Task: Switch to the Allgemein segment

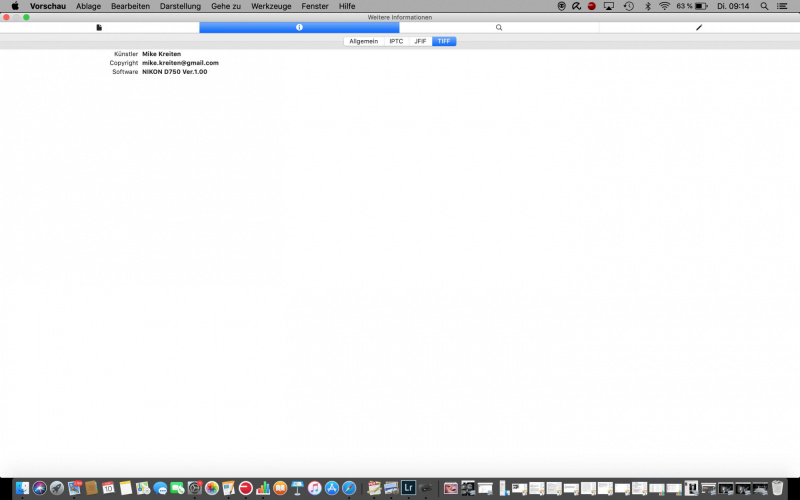Action: pos(364,41)
